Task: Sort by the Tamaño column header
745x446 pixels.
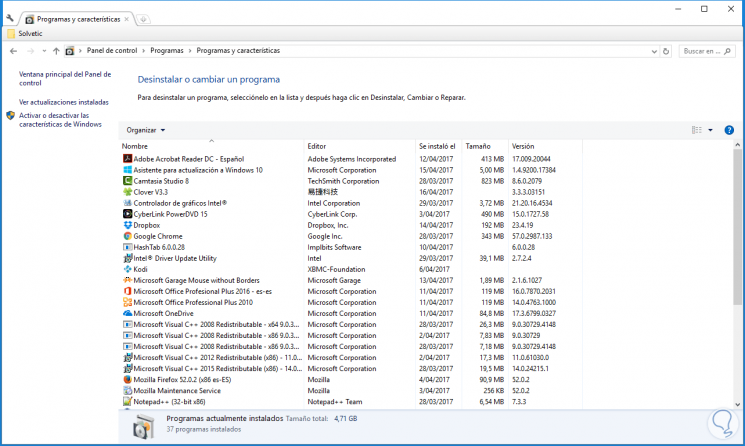Action: tap(484, 146)
